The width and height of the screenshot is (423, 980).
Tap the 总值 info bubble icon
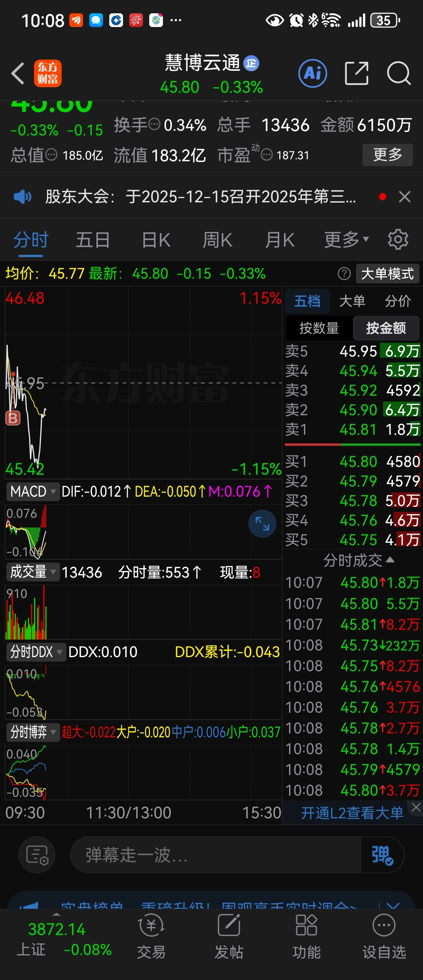click(51, 155)
